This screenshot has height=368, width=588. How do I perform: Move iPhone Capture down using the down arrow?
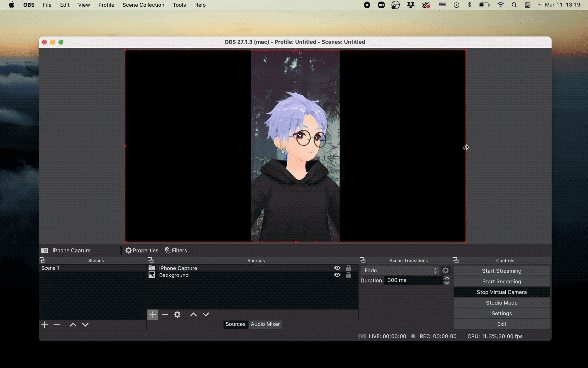click(x=206, y=314)
